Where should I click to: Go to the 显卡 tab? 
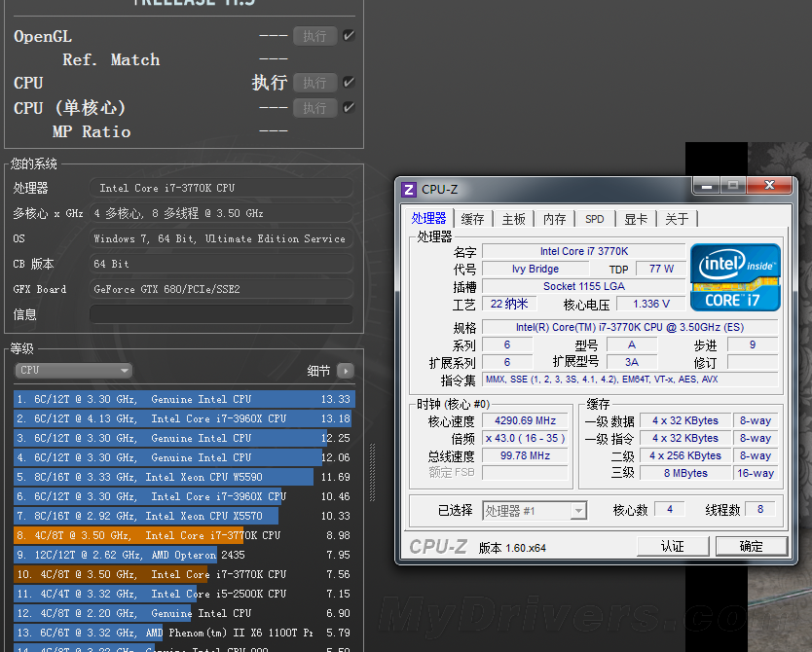coord(636,219)
